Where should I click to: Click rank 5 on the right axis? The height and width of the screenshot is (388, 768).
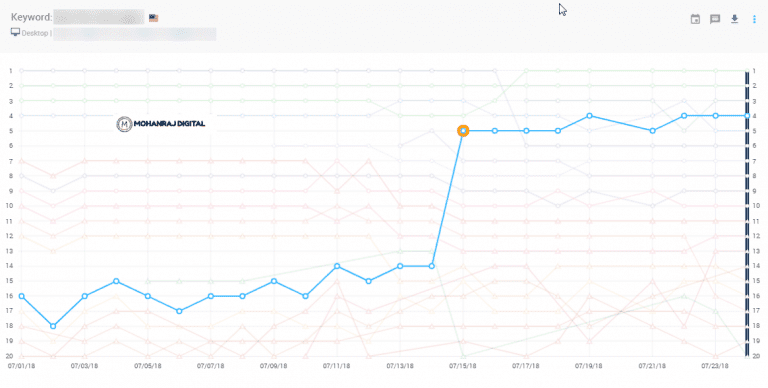click(754, 131)
